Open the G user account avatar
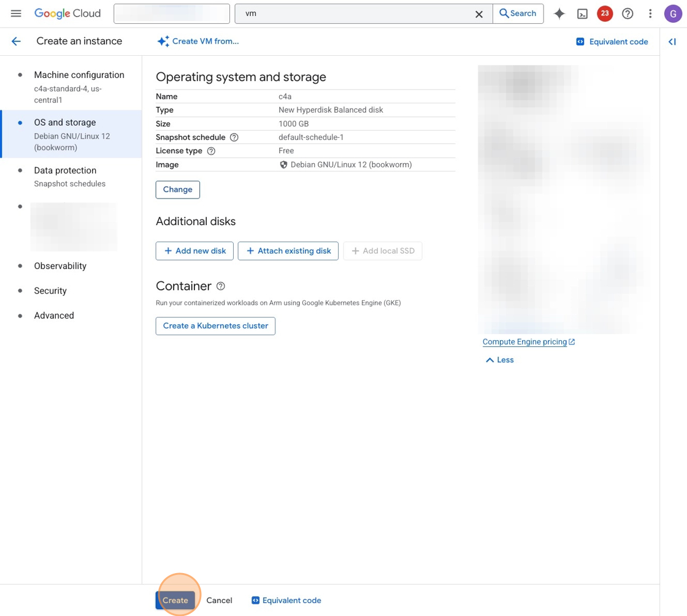687x616 pixels. click(673, 13)
